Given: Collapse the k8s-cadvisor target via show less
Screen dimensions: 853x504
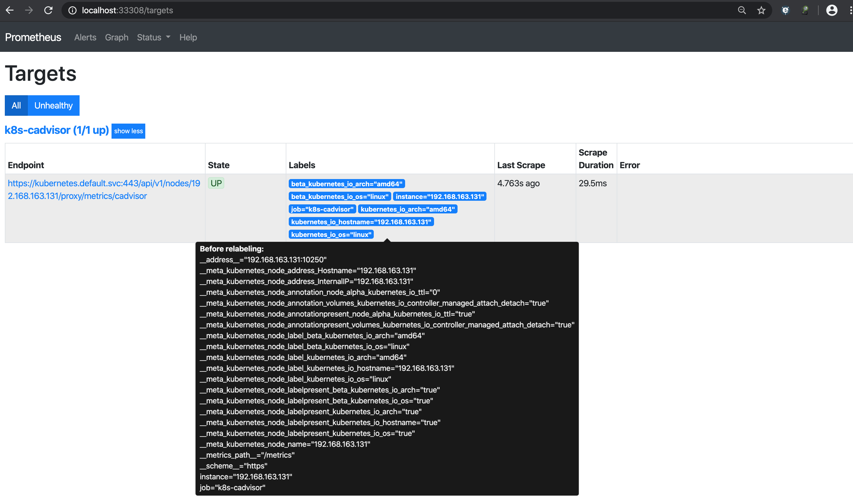Looking at the screenshot, I should pos(128,131).
